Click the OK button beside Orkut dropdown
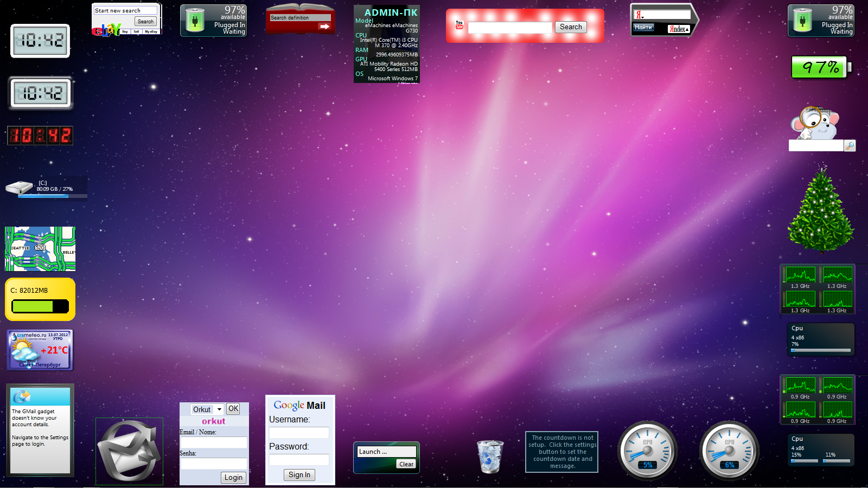This screenshot has width=868, height=488. point(233,409)
